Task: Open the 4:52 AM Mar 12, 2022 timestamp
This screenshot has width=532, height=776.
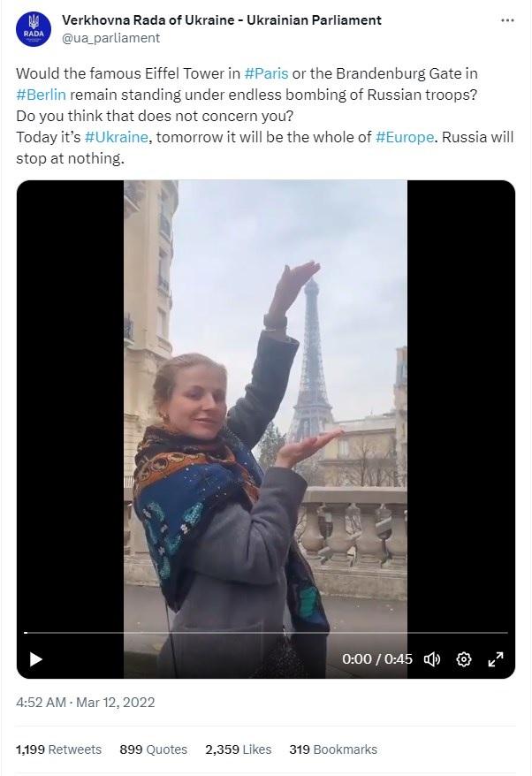Action: [x=86, y=703]
